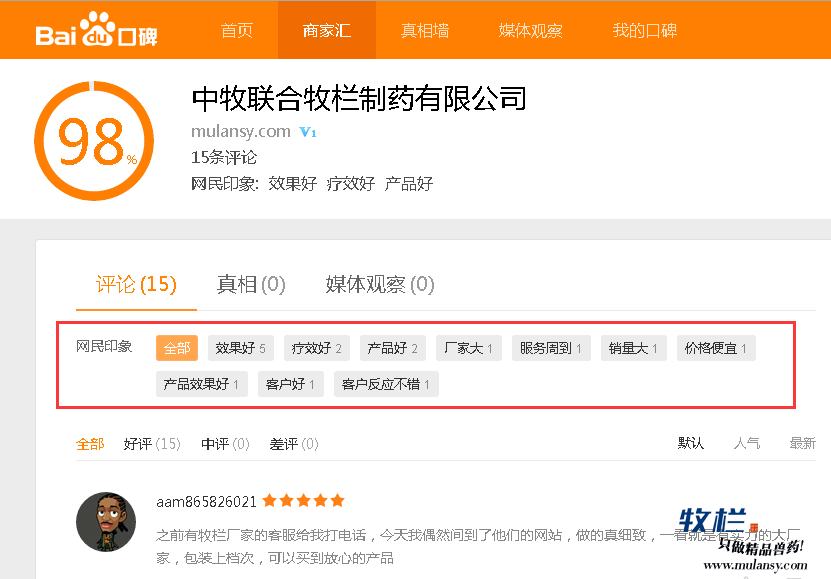Filter by the 产品好 2 tag
831x579 pixels.
click(393, 348)
